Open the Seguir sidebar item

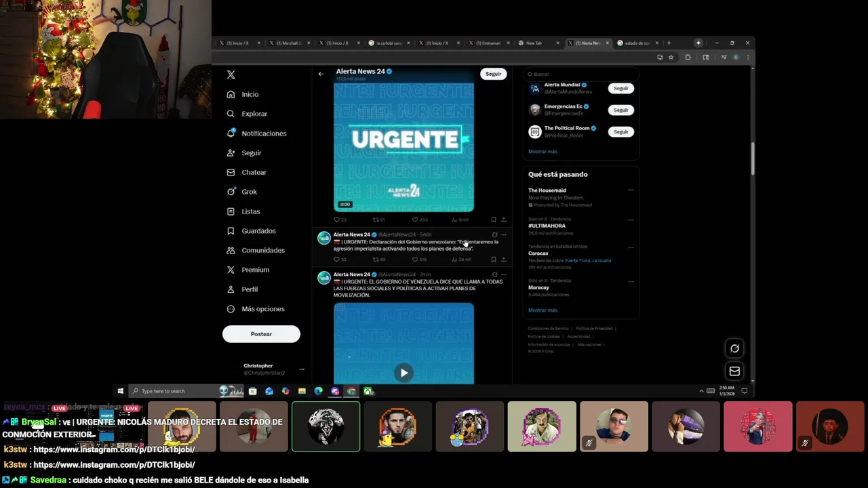click(x=244, y=153)
